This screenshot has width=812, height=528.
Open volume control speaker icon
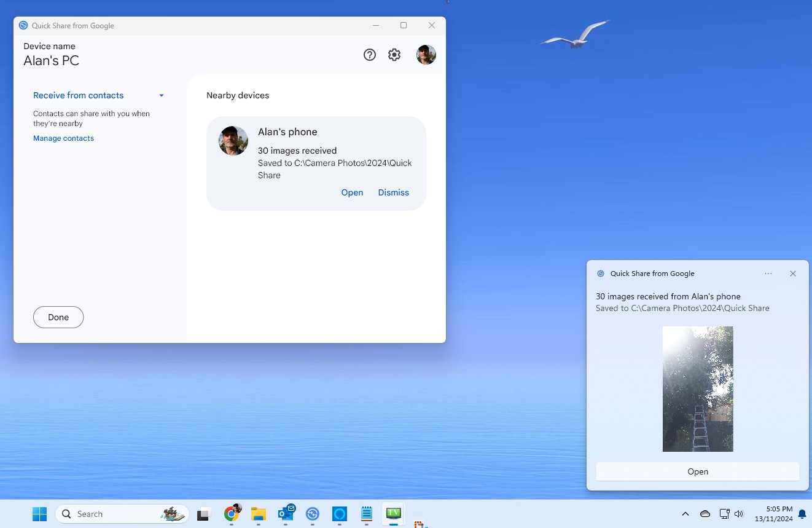739,514
